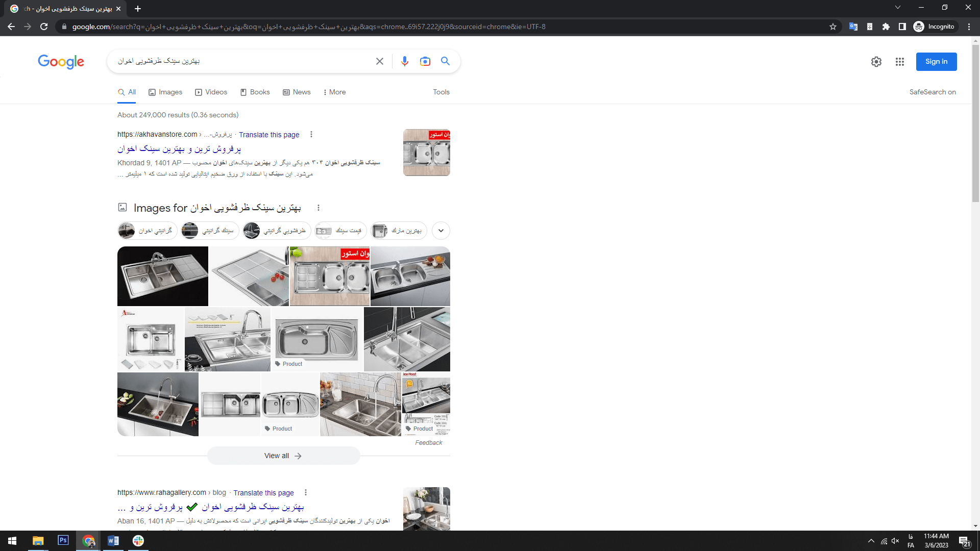Image resolution: width=980 pixels, height=551 pixels.
Task: Open the Windows Start menu
Action: click(12, 541)
